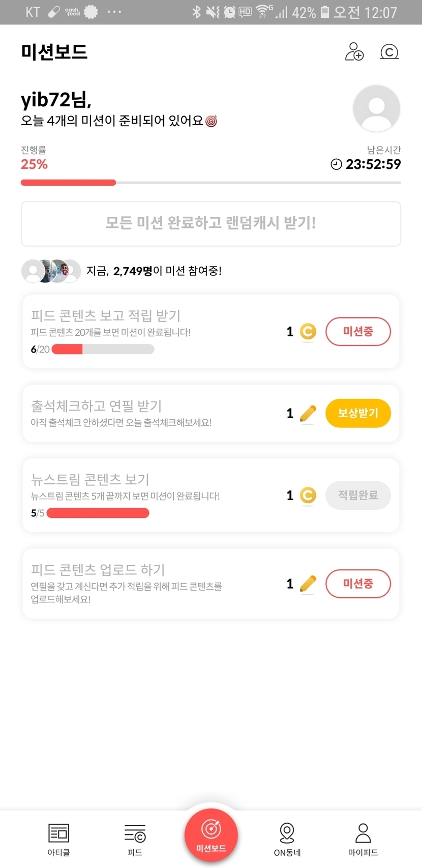Screen dimensions: 422x868
Task: Tap the 적립완료 button for newstream mission
Action: (x=358, y=495)
